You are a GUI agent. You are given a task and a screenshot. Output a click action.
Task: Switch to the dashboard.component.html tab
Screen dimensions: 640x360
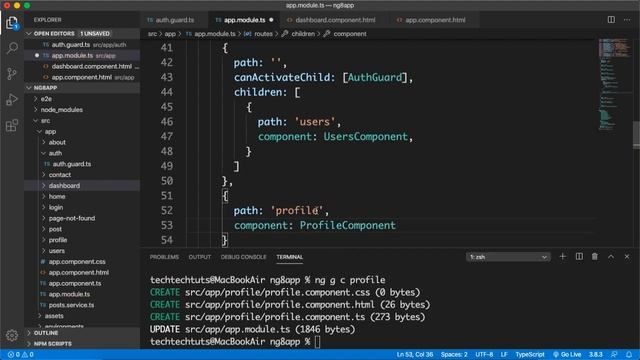click(335, 20)
